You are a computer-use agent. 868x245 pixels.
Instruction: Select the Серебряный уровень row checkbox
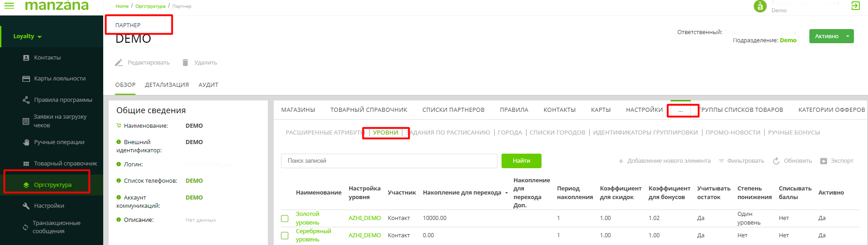tap(285, 235)
